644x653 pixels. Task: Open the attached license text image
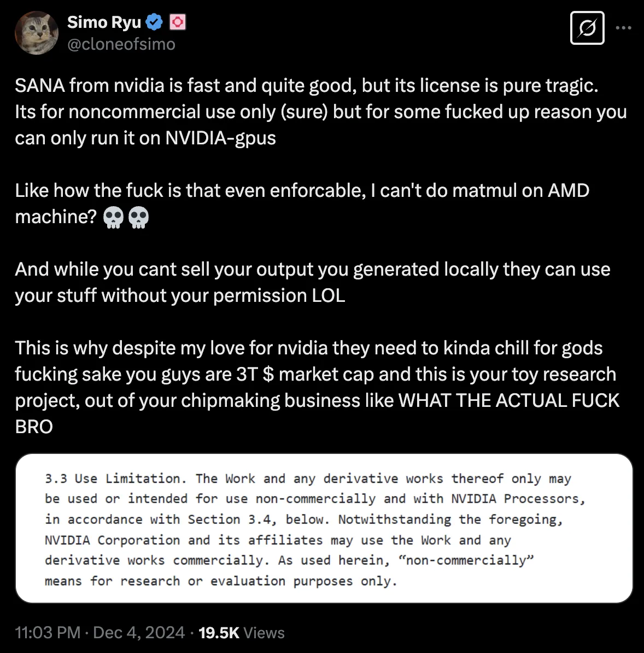(324, 528)
